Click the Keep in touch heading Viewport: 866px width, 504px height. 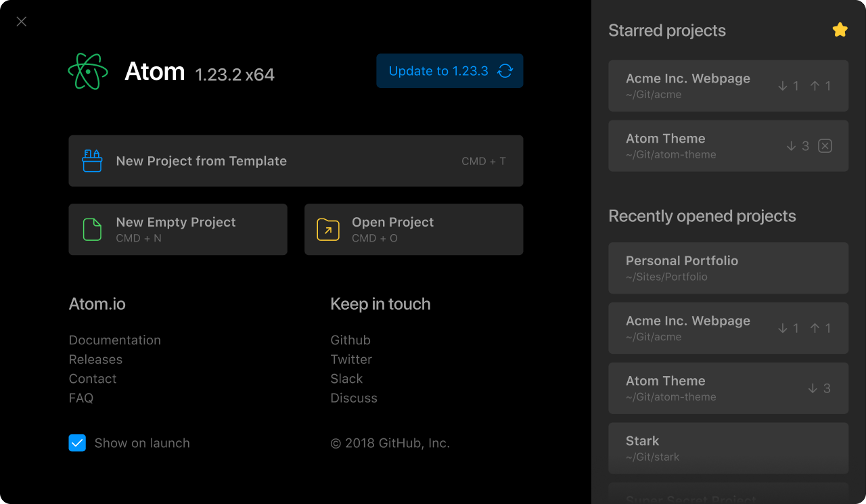[x=380, y=304]
